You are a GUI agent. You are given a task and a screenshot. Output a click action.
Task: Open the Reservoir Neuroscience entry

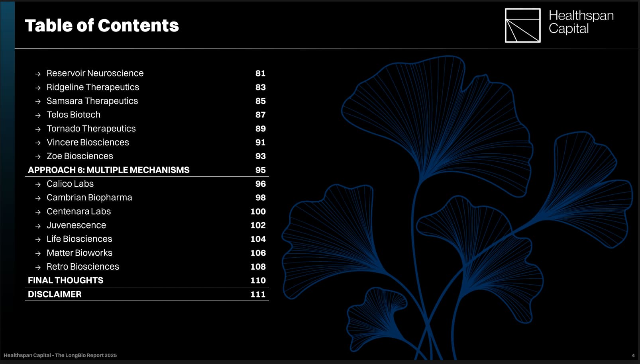95,73
